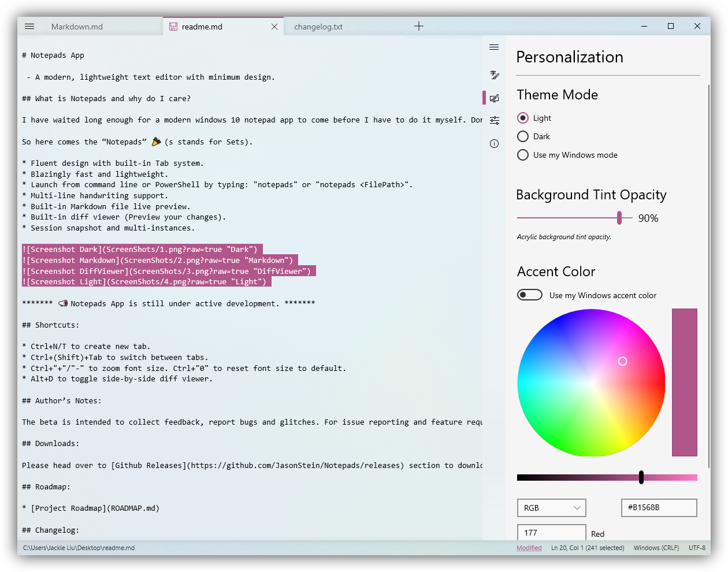728x572 pixels.
Task: Select the Personalization settings icon
Action: (x=494, y=98)
